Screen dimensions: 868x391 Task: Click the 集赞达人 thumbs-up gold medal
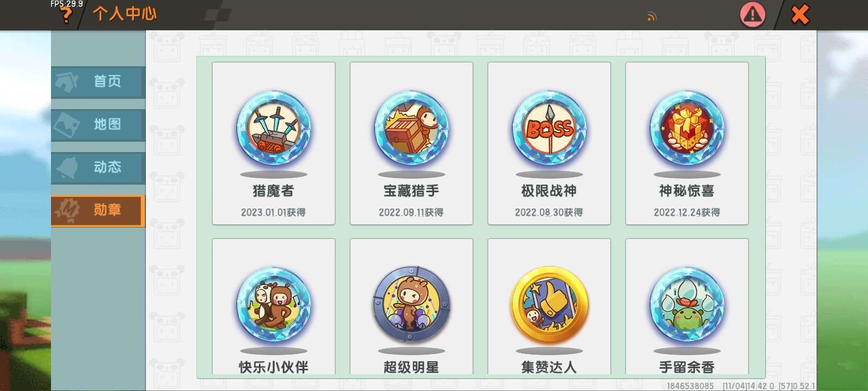[x=549, y=304]
